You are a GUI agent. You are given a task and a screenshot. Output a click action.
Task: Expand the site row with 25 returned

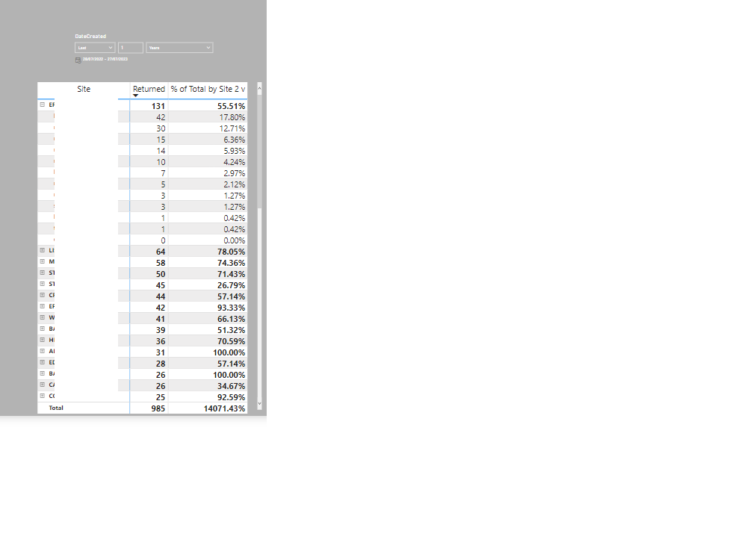click(43, 396)
